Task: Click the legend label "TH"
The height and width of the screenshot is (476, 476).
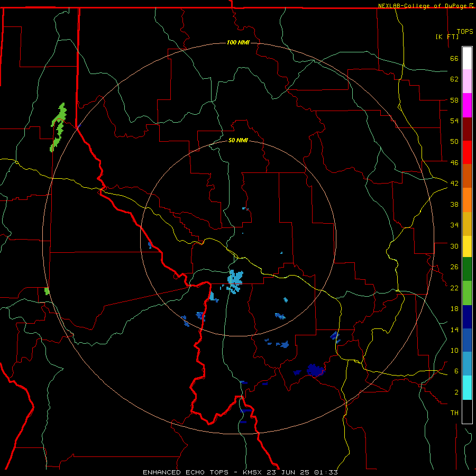Action: click(454, 413)
